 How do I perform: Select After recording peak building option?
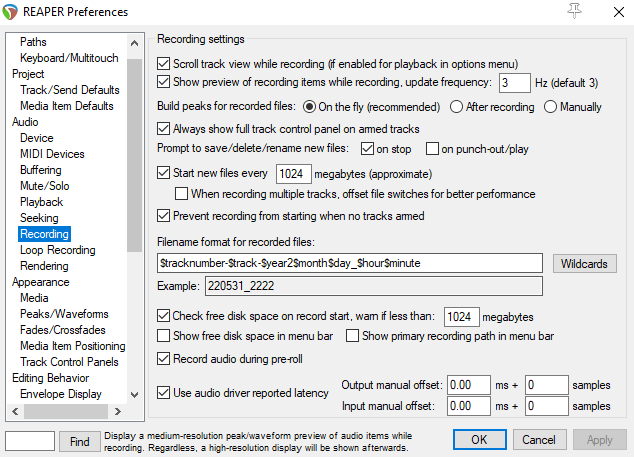456,107
